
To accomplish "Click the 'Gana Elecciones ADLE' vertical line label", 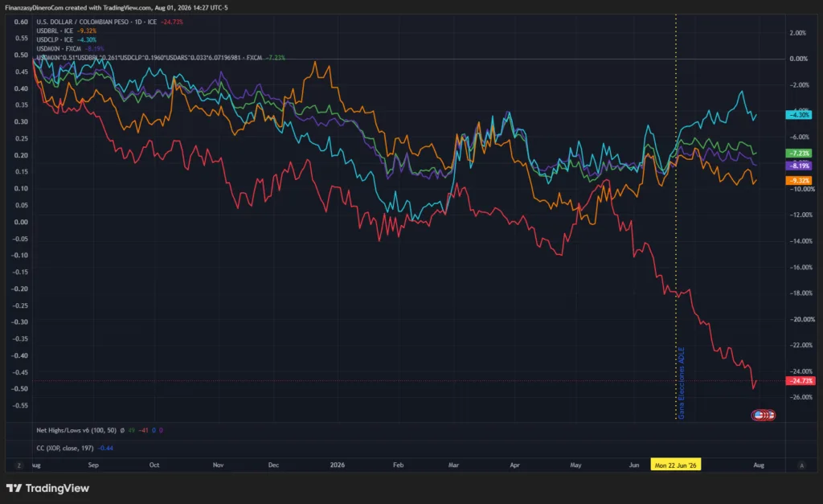I will tap(682, 383).
